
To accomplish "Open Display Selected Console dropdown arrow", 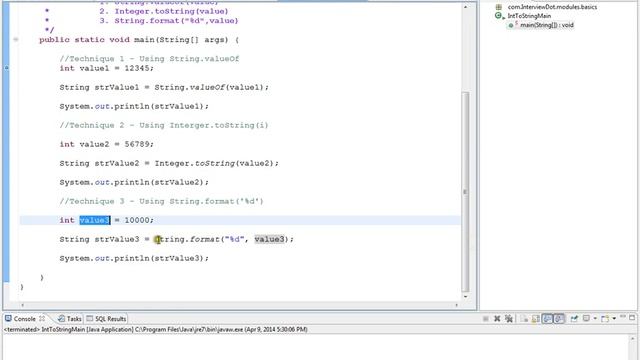I will point(595,318).
